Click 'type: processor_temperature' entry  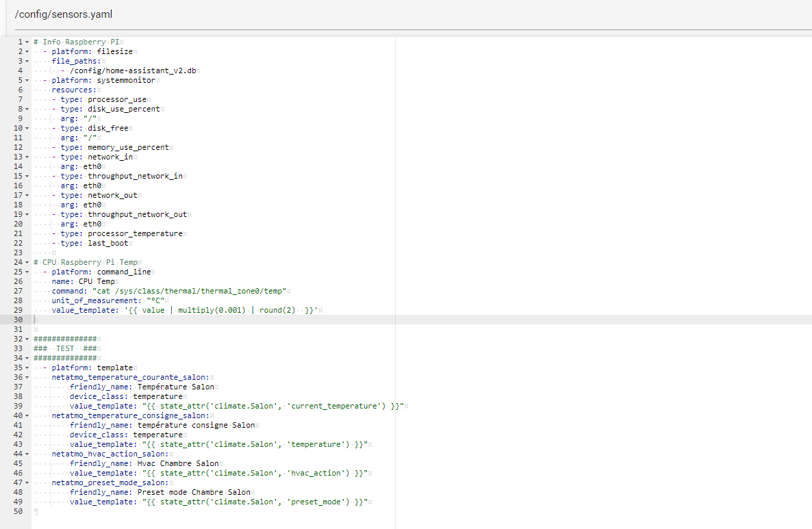click(122, 233)
